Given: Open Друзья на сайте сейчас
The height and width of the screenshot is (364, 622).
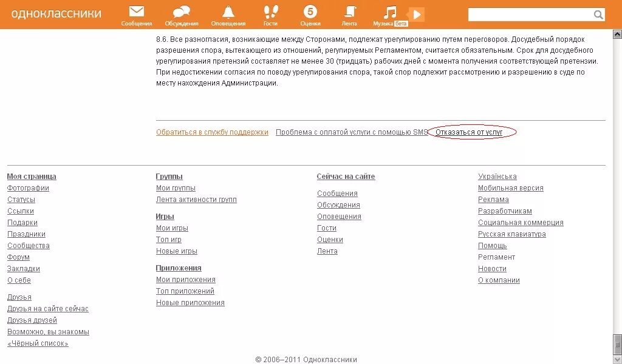Looking at the screenshot, I should pyautogui.click(x=48, y=308).
